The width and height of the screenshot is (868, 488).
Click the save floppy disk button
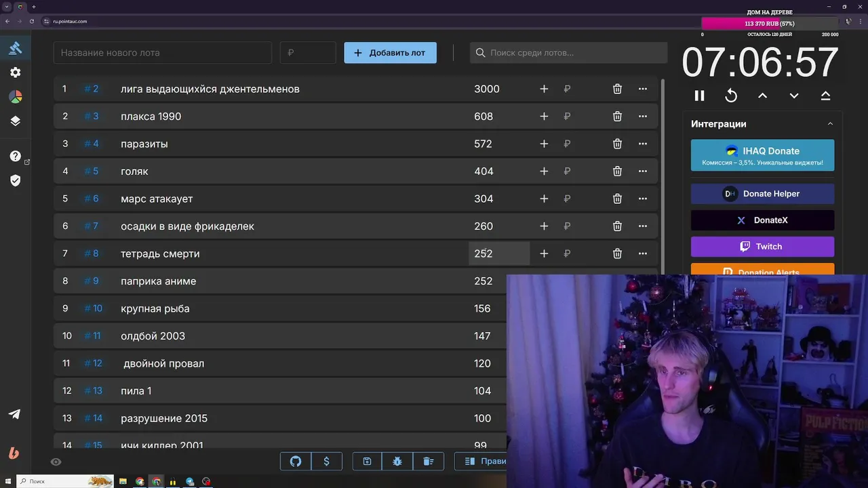pos(368,462)
